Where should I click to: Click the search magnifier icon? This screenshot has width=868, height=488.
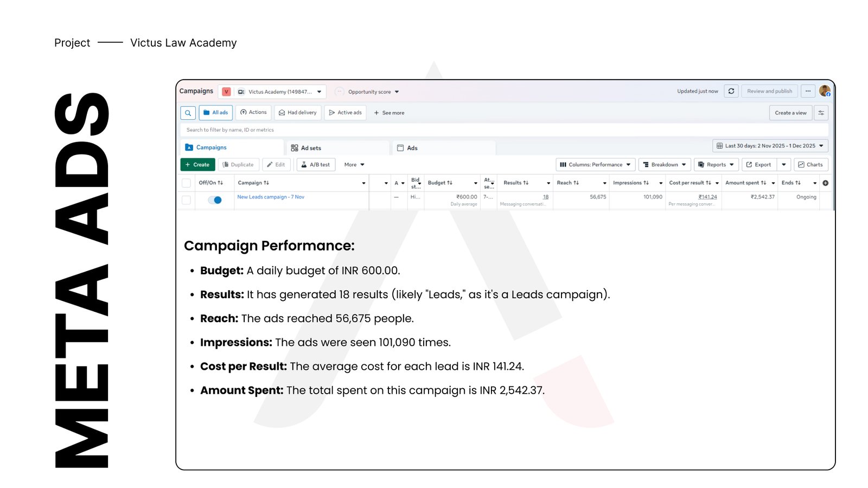pyautogui.click(x=188, y=113)
